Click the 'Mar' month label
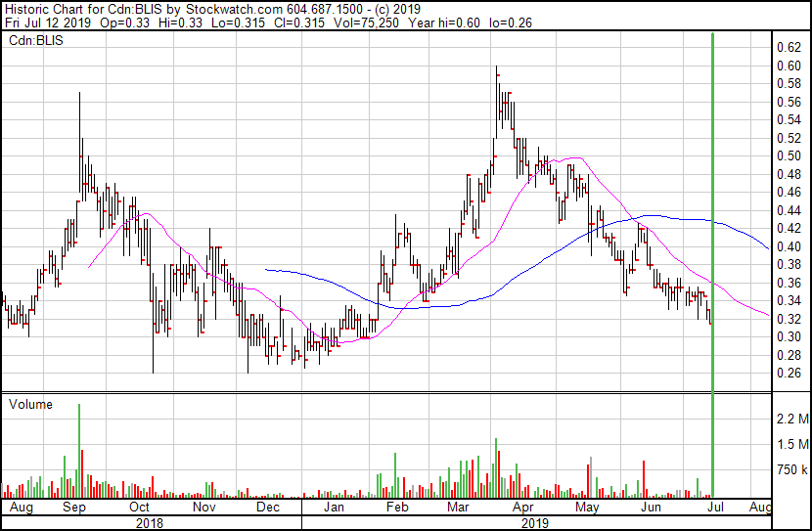 [x=459, y=508]
